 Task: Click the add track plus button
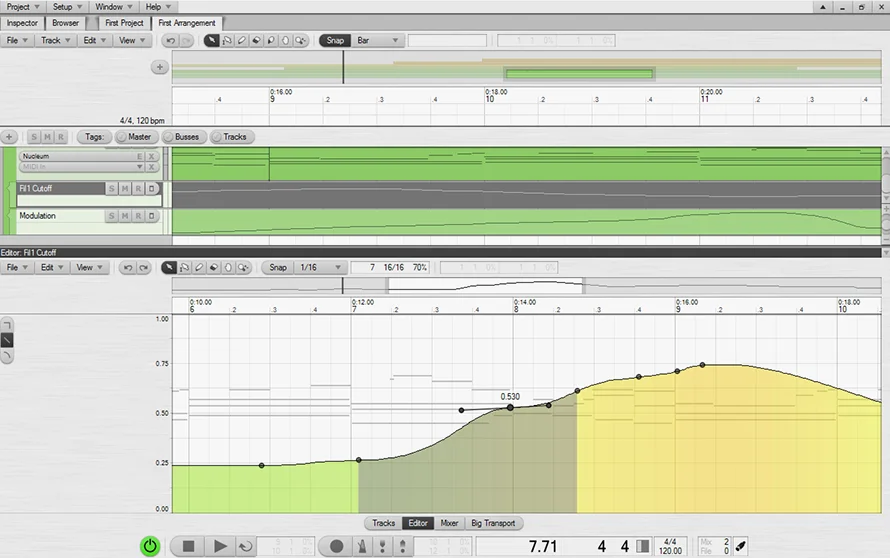click(10, 137)
